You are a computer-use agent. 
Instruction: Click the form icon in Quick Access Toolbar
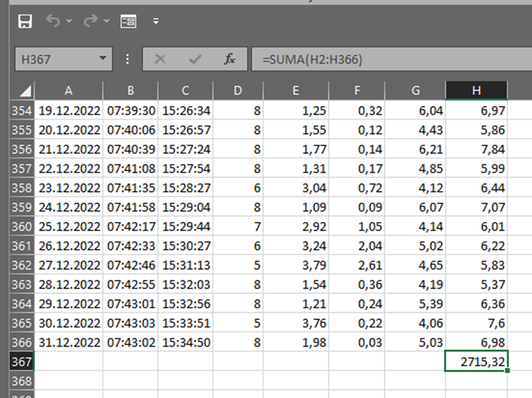(x=129, y=22)
